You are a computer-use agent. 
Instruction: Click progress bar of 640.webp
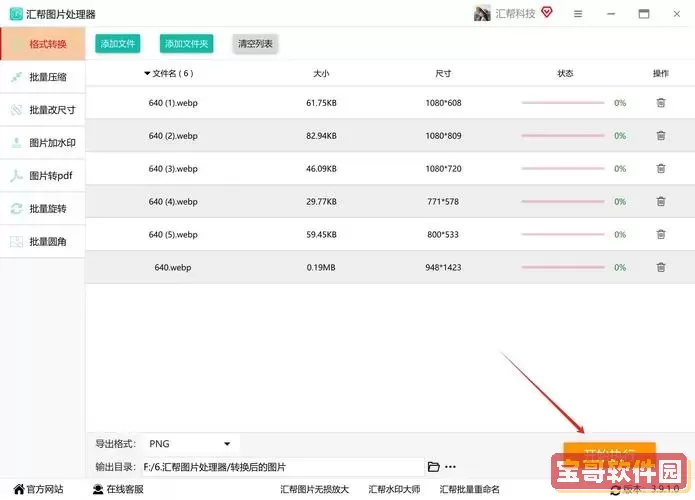click(x=563, y=267)
